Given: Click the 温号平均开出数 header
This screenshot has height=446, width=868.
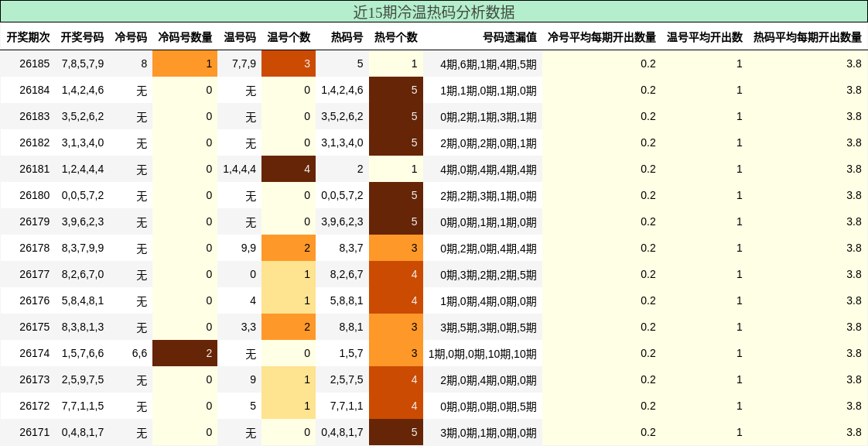Looking at the screenshot, I should pyautogui.click(x=705, y=37).
